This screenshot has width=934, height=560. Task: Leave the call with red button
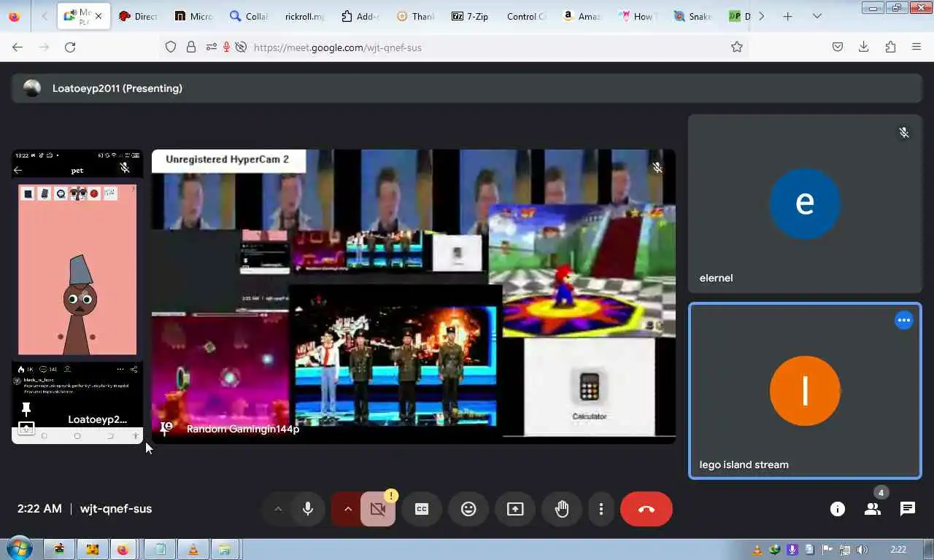[x=647, y=509]
